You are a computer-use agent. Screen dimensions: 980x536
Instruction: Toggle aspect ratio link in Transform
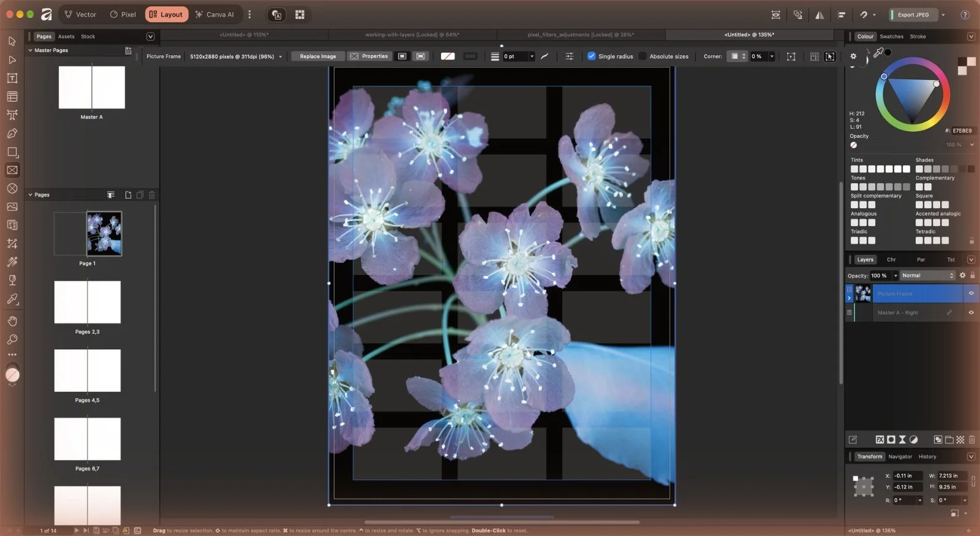point(973,481)
